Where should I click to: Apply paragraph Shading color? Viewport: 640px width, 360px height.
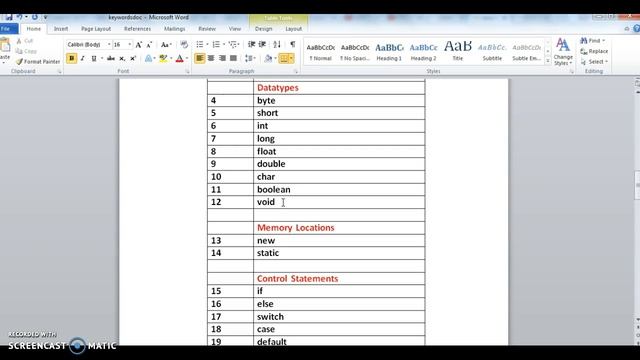pos(268,58)
